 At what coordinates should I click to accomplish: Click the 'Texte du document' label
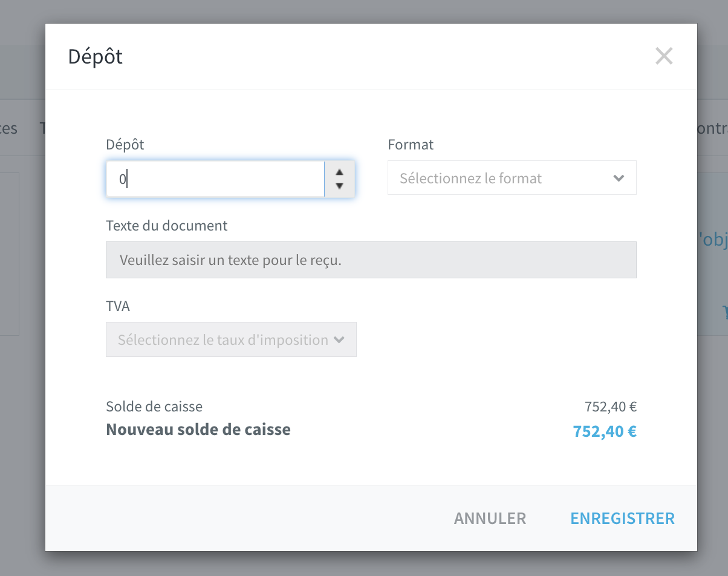(167, 226)
